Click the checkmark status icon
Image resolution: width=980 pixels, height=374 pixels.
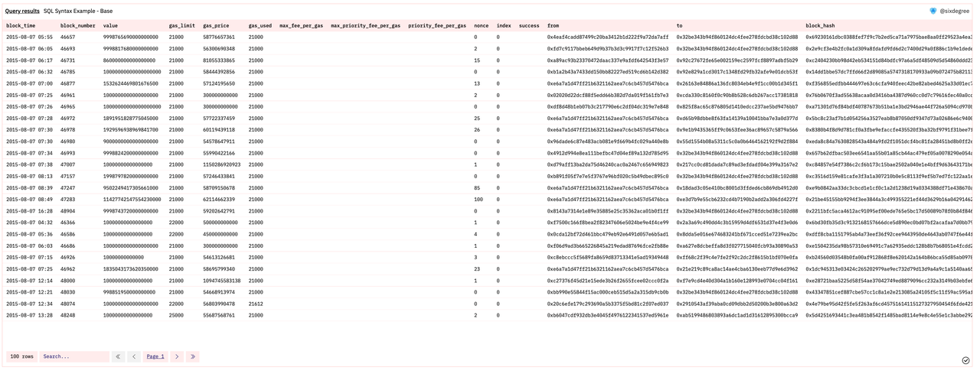965,360
